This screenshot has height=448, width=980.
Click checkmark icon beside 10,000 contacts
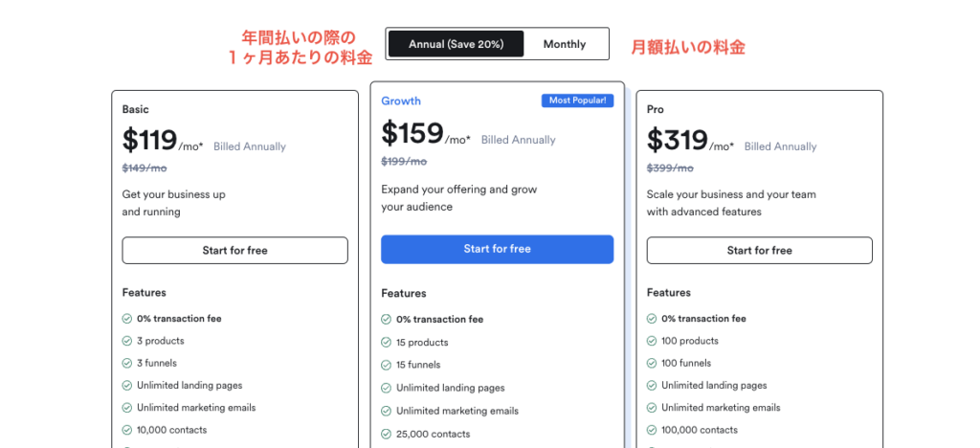[x=127, y=430]
